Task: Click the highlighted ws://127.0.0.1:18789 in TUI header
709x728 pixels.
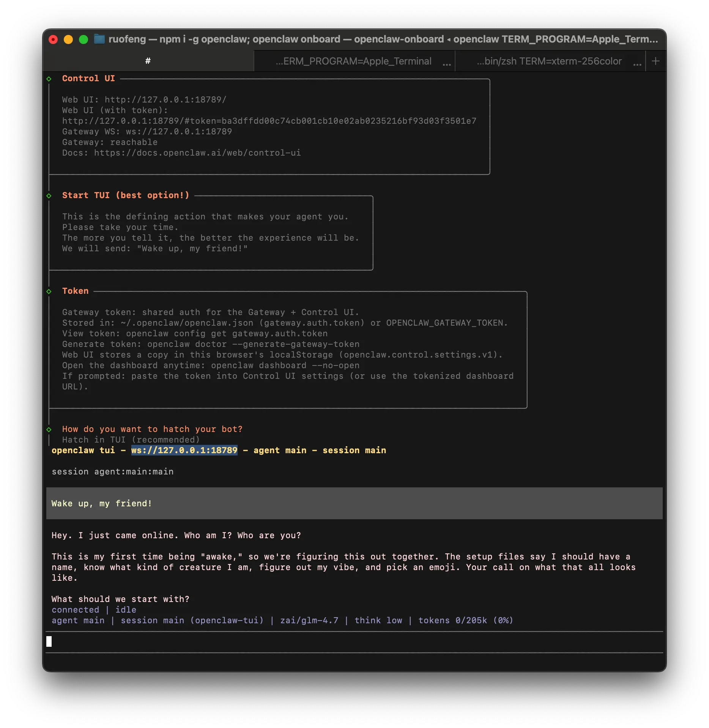Action: tap(184, 451)
